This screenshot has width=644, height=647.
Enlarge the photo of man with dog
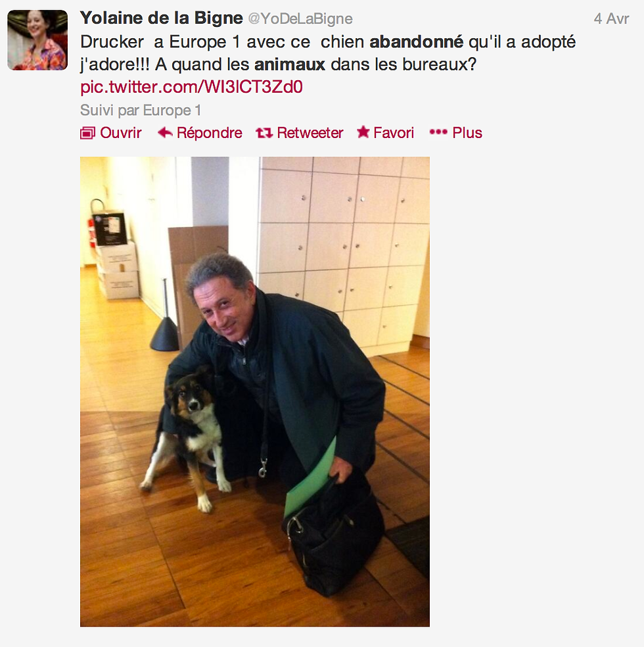[255, 392]
